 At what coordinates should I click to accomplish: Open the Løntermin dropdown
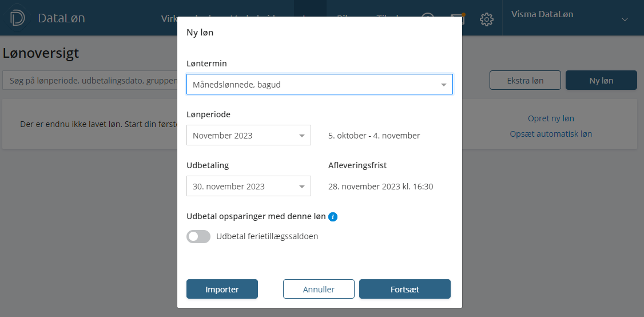point(319,84)
